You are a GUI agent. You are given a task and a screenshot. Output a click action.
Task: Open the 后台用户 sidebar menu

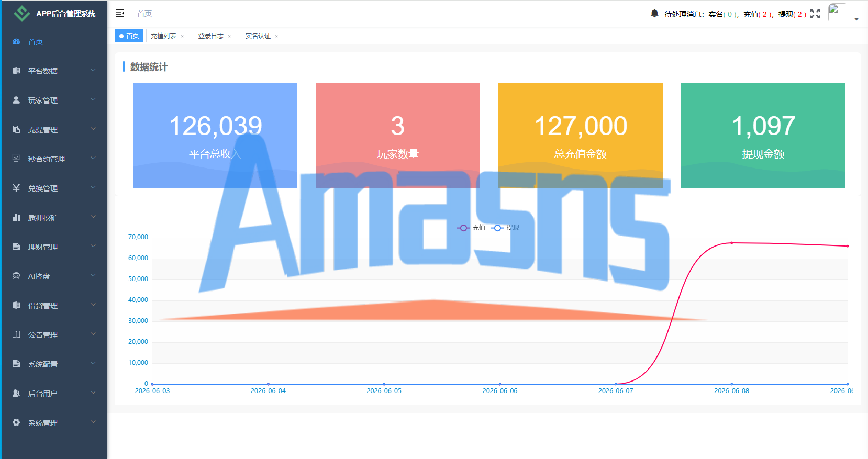(54, 393)
